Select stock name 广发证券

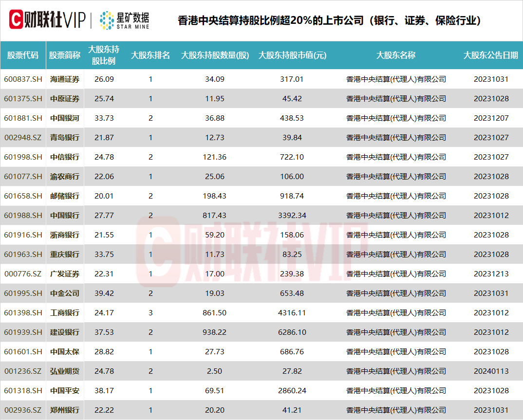[x=65, y=274]
